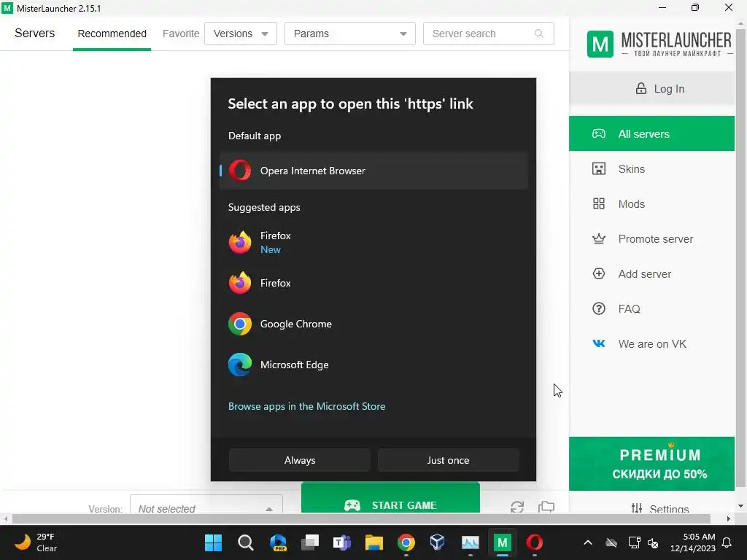Open Task View from the taskbar
747x560 pixels.
309,542
